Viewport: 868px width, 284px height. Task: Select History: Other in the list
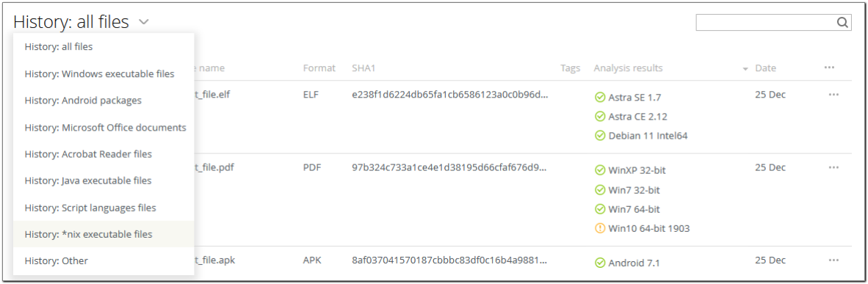coord(57,261)
